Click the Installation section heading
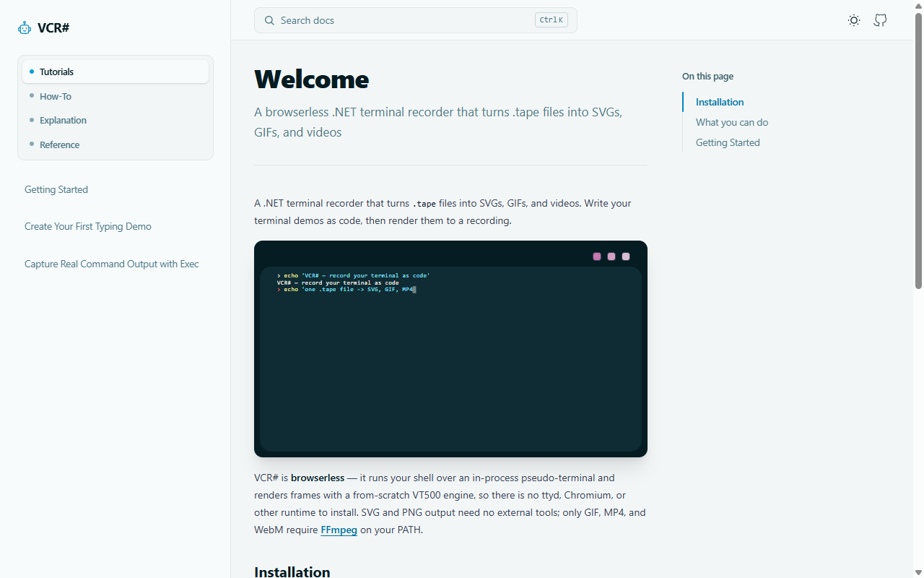This screenshot has width=924, height=578. (x=292, y=571)
